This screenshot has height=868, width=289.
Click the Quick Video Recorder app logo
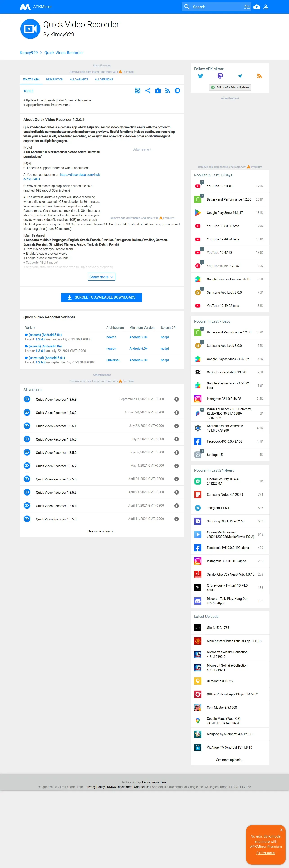pyautogui.click(x=30, y=29)
